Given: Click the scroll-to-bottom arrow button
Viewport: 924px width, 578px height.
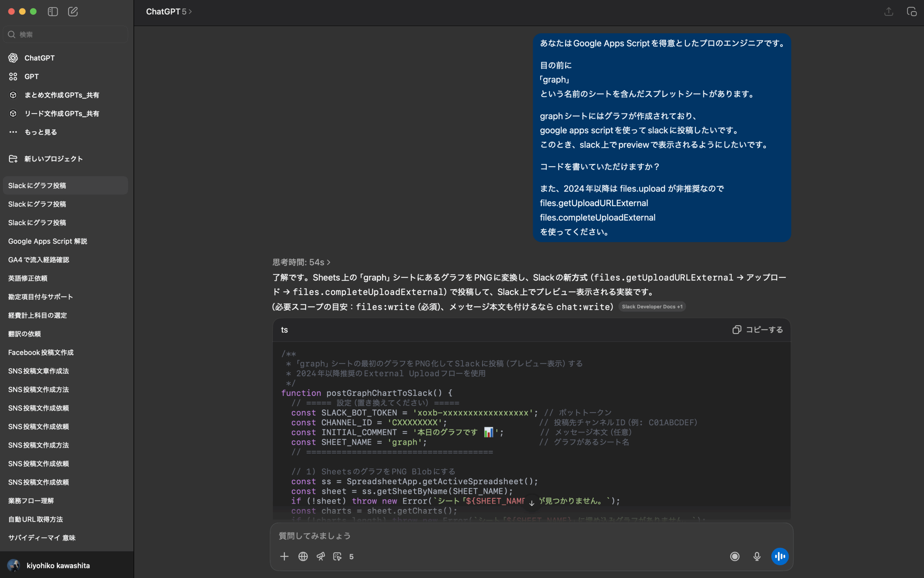Looking at the screenshot, I should (x=532, y=503).
